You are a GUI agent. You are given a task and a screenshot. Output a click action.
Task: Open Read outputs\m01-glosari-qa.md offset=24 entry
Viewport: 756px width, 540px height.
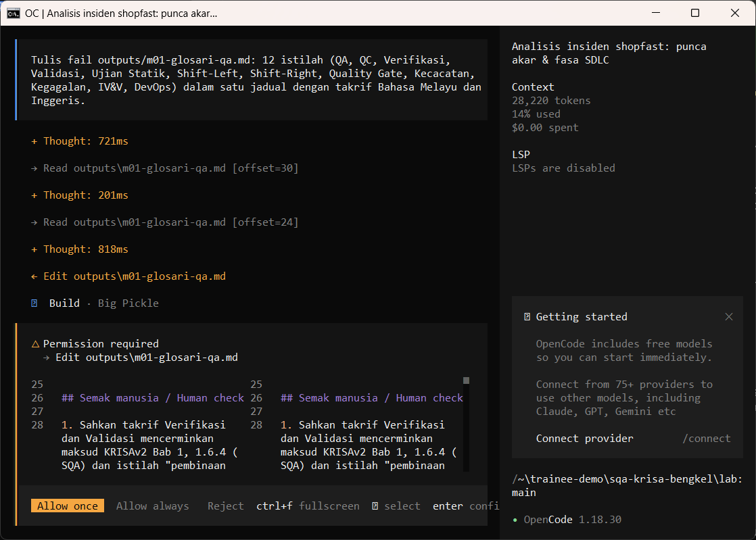[165, 222]
